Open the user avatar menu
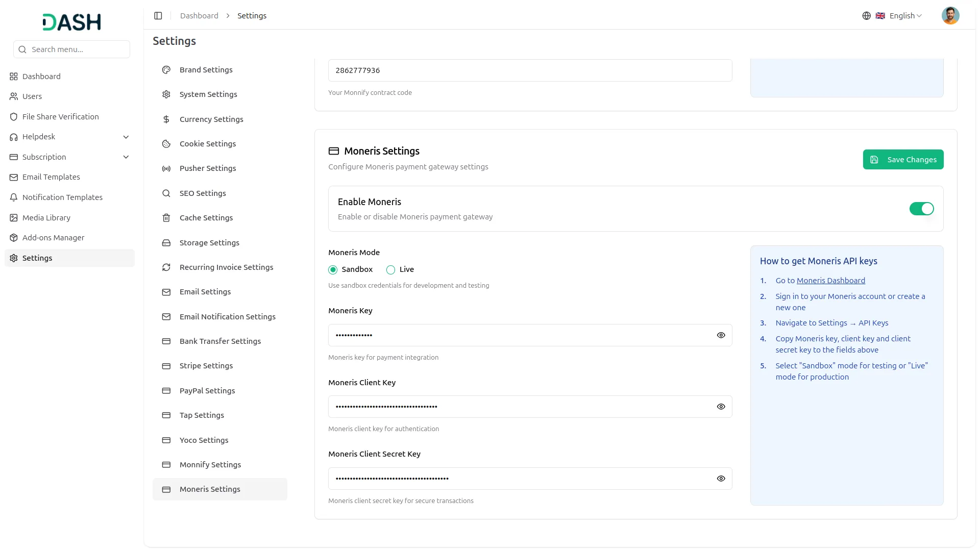980x551 pixels. 950,16
